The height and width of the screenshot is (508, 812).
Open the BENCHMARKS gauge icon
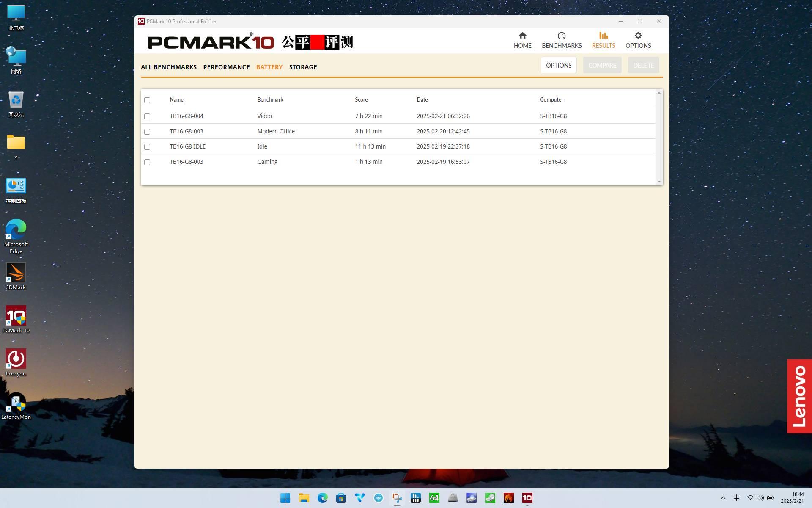pos(561,36)
